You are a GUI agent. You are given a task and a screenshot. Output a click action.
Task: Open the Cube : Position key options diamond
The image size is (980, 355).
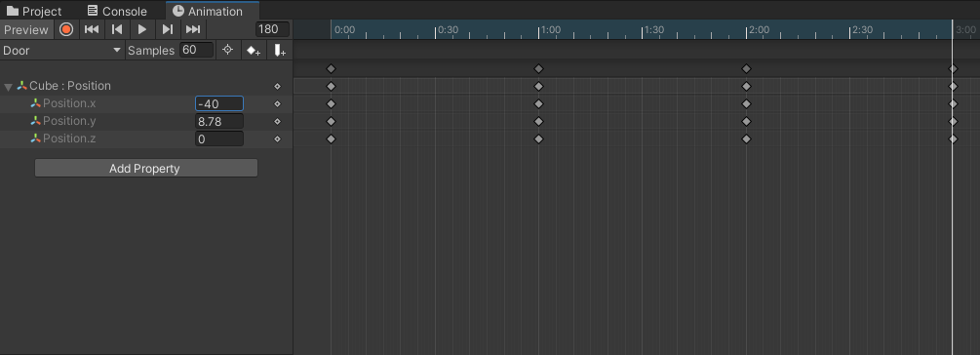(278, 86)
